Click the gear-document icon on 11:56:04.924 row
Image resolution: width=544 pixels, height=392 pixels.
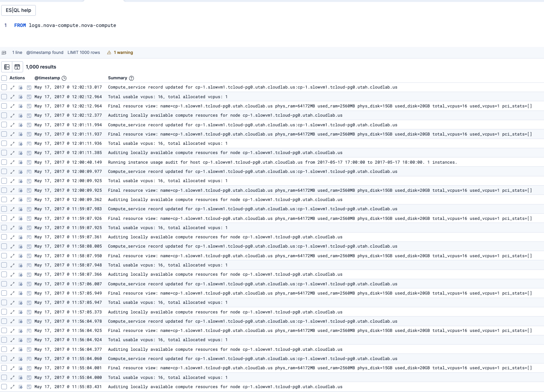[21, 340]
